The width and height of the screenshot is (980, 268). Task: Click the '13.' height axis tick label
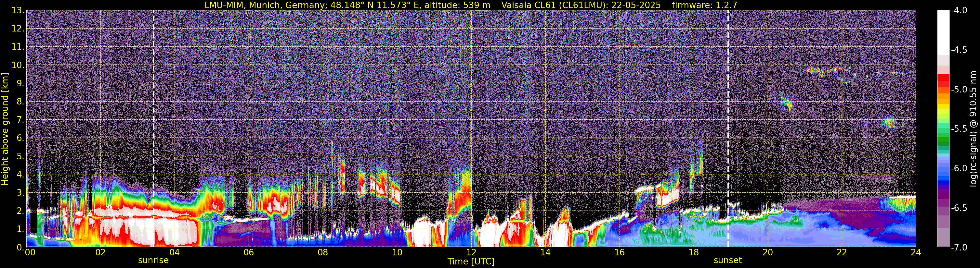[18, 11]
